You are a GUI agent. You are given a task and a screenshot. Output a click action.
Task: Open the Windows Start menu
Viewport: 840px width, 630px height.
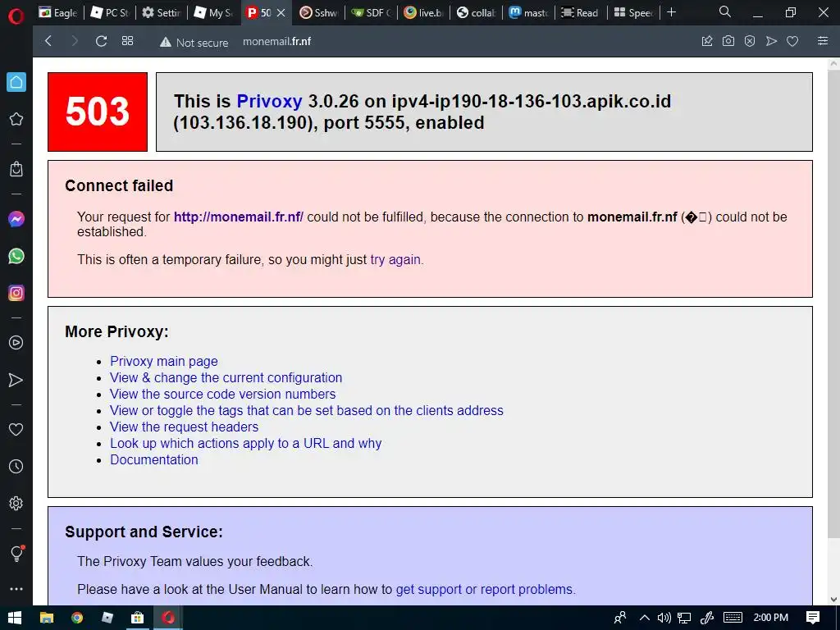coord(15,618)
